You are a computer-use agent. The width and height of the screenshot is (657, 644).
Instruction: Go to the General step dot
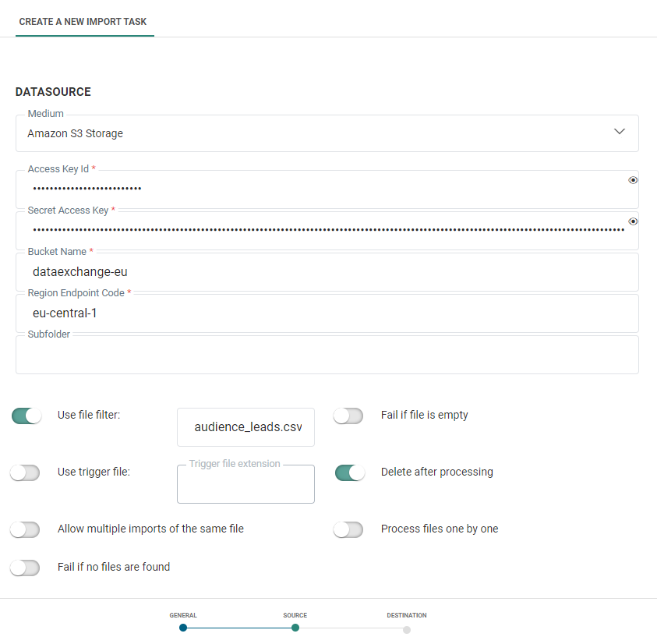pos(183,628)
